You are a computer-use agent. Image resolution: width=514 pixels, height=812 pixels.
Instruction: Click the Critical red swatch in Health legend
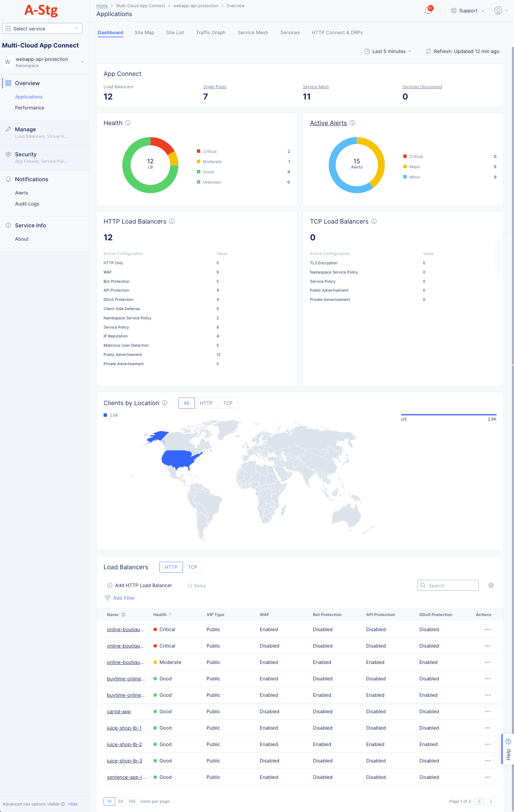click(199, 151)
